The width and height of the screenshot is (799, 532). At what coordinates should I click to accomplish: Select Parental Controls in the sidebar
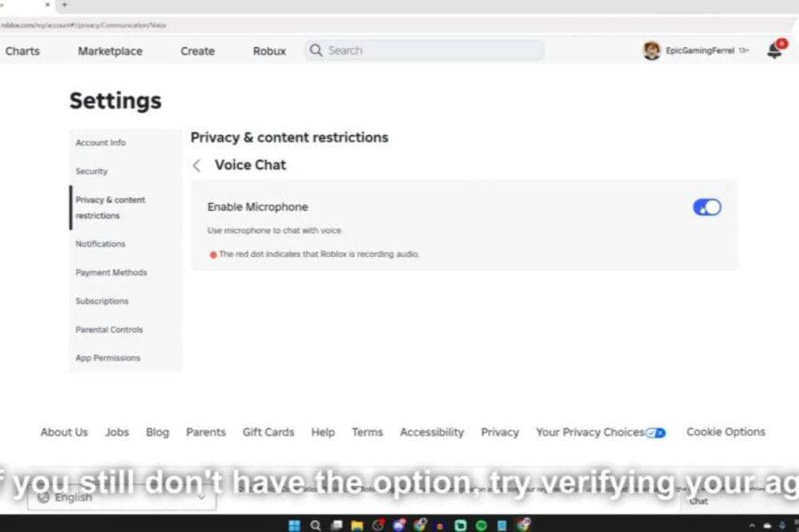(109, 329)
